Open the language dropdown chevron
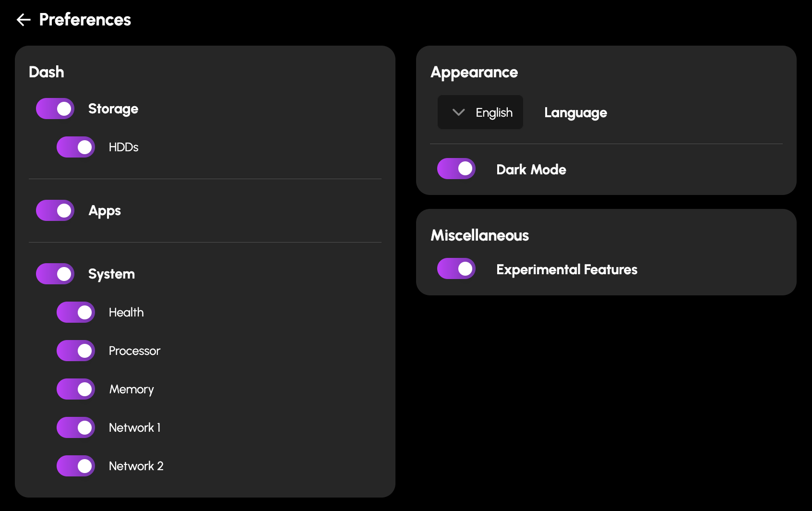Viewport: 812px width, 511px height. (x=458, y=112)
